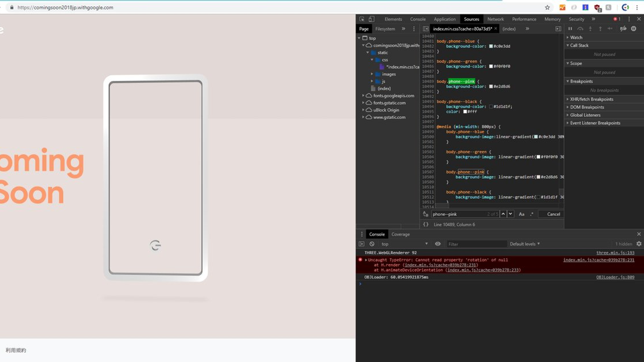Screen dimensions: 644x362
Task: Show more navigator tabs
Action: pyautogui.click(x=403, y=29)
